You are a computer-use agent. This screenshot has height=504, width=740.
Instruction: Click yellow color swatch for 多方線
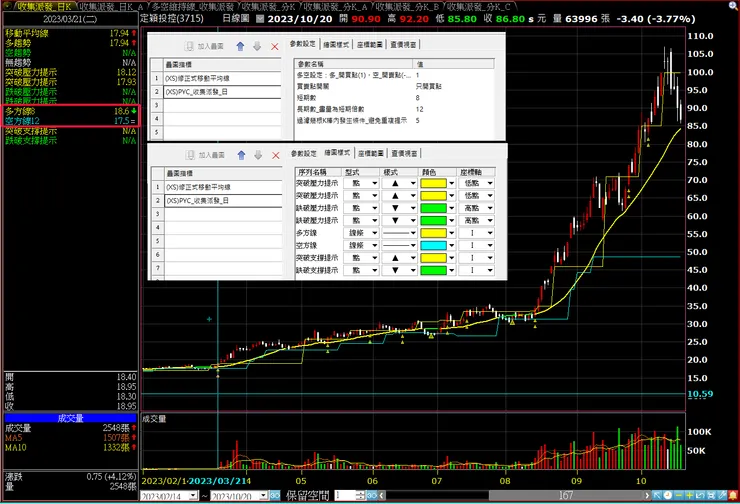[433, 233]
